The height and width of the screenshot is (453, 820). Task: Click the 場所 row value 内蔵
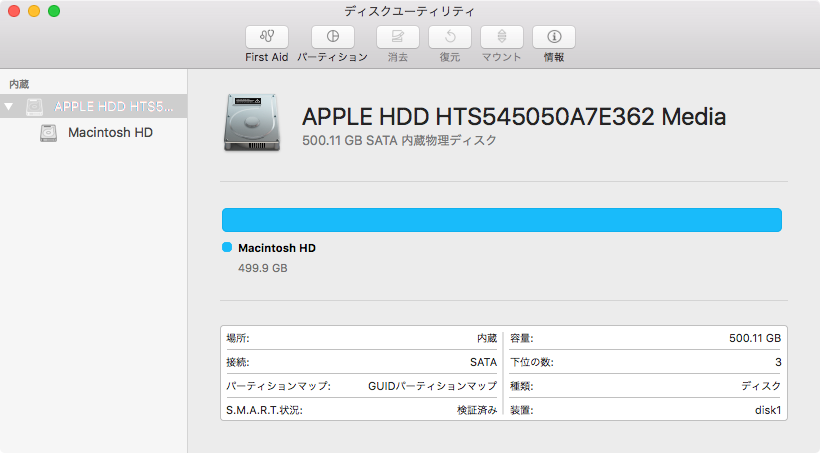click(x=486, y=338)
